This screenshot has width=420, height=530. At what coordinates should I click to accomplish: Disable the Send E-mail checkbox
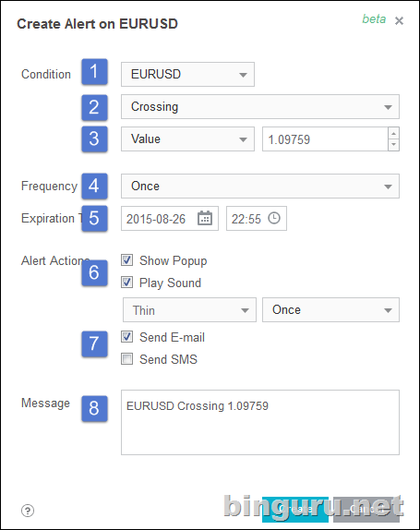coord(127,337)
